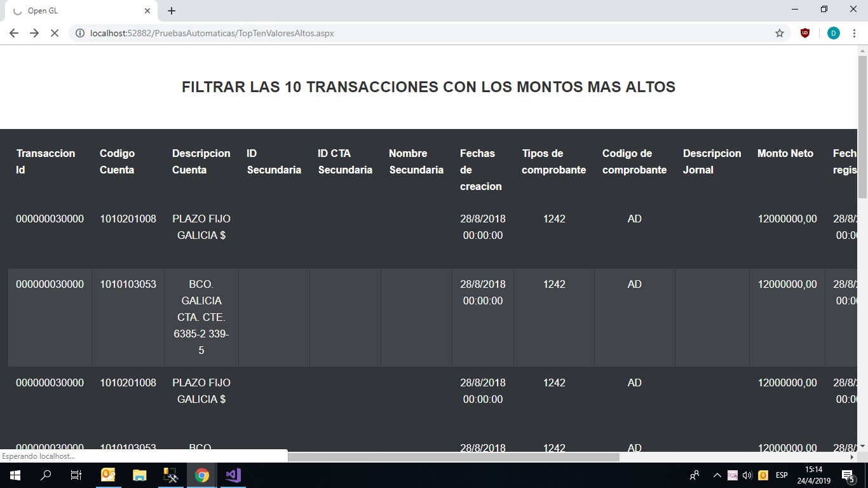Click the Descripcion Cuenta column header

201,161
